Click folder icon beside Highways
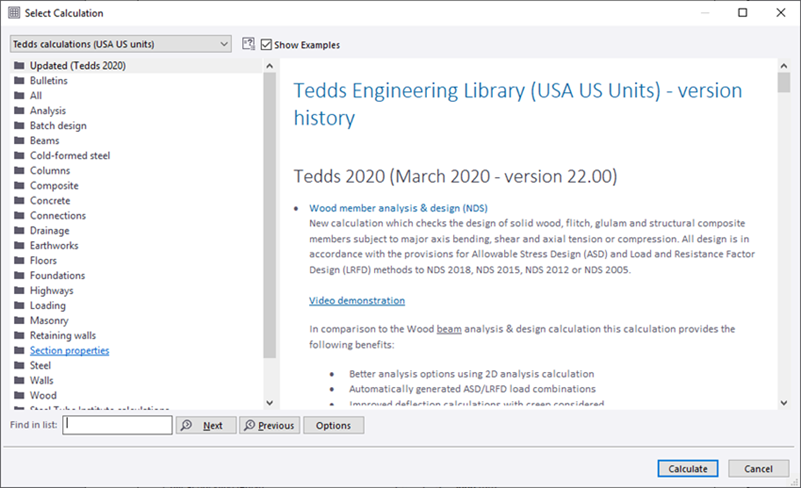 tap(19, 290)
